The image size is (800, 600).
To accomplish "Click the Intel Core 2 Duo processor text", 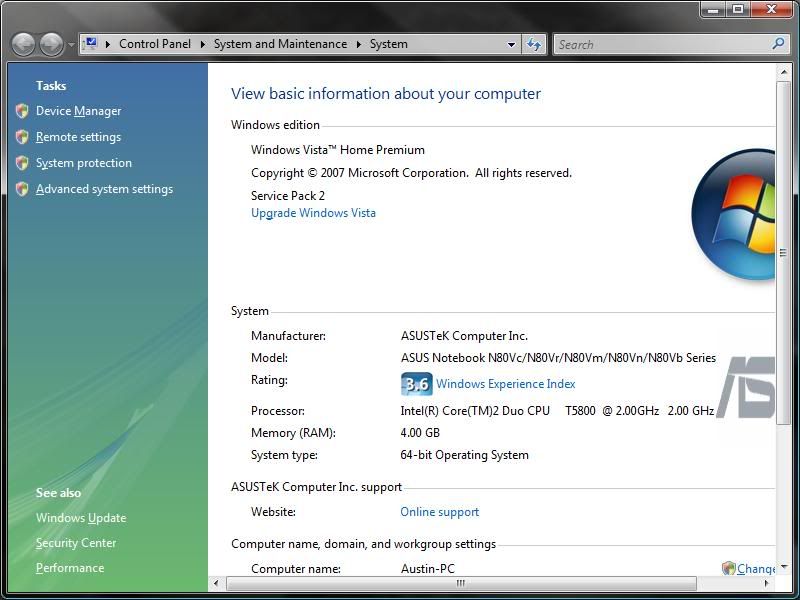I will 557,411.
